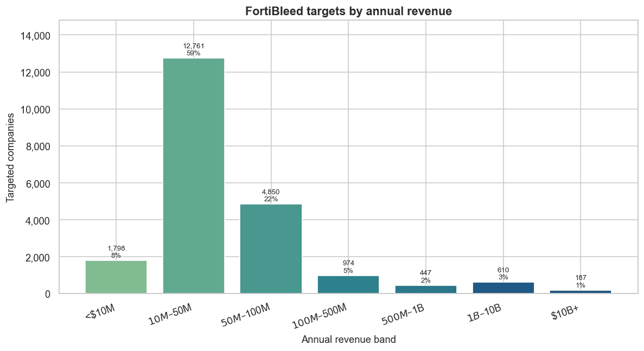Click the 0 y-axis tick label

[48, 295]
